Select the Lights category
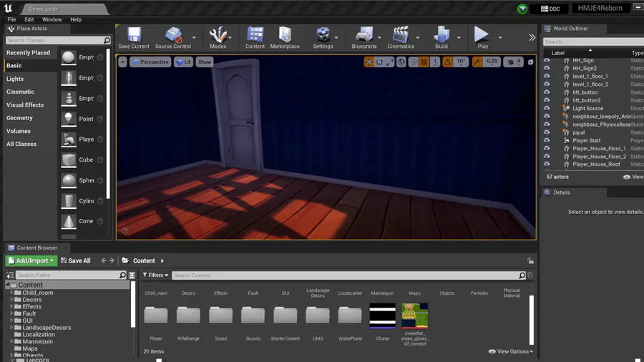The image size is (644, 362). click(15, 79)
